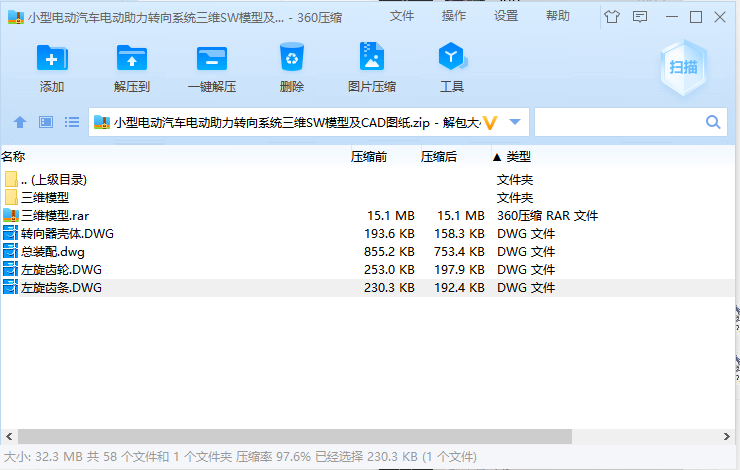
Task: Click the search magnifier icon
Action: click(713, 122)
